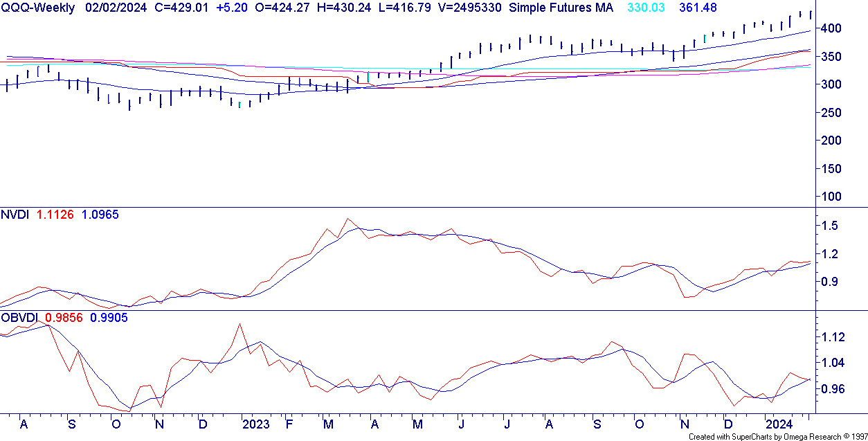Click the 0.9 NVDI axis label
This screenshot has height=441, width=868.
click(x=831, y=282)
